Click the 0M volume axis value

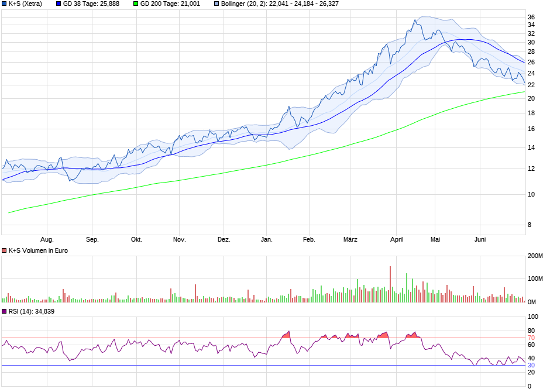tap(532, 302)
